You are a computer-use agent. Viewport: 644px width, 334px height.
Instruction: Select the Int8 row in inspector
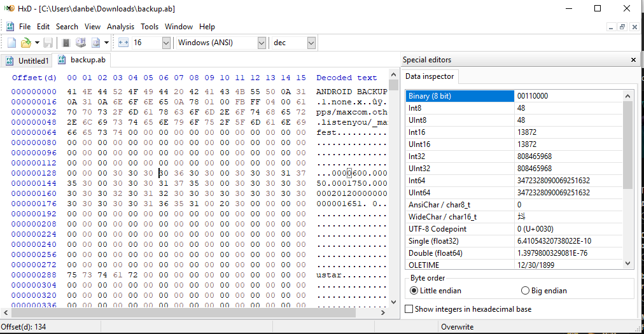[514, 108]
